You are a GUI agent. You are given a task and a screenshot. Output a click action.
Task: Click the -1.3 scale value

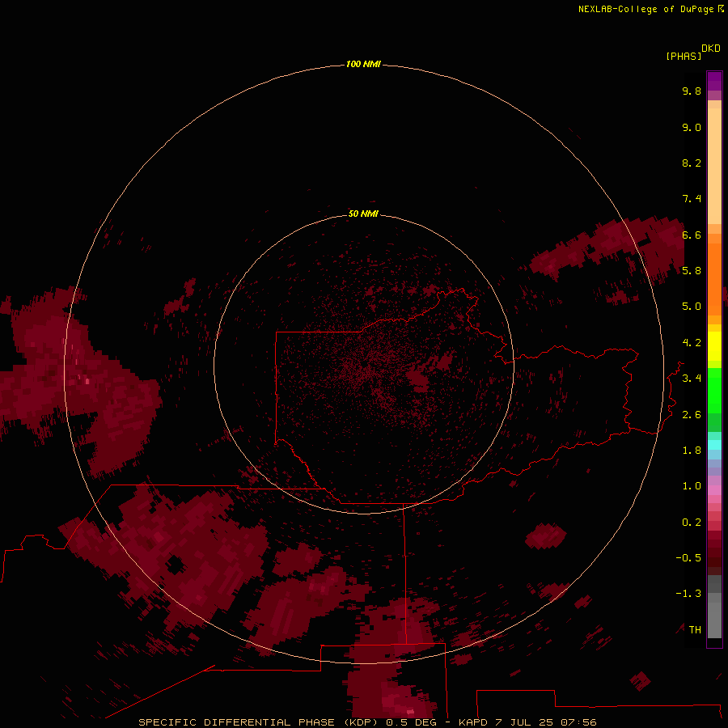pos(688,594)
